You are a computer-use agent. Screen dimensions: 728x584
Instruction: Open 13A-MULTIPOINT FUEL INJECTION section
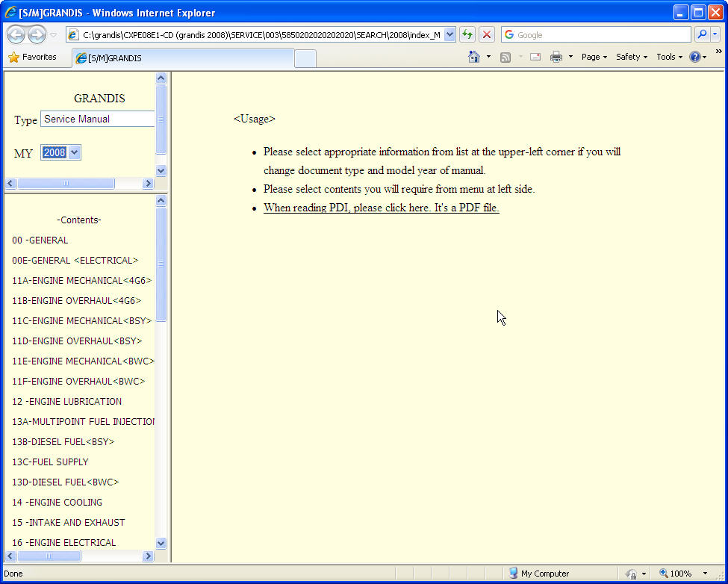click(83, 421)
